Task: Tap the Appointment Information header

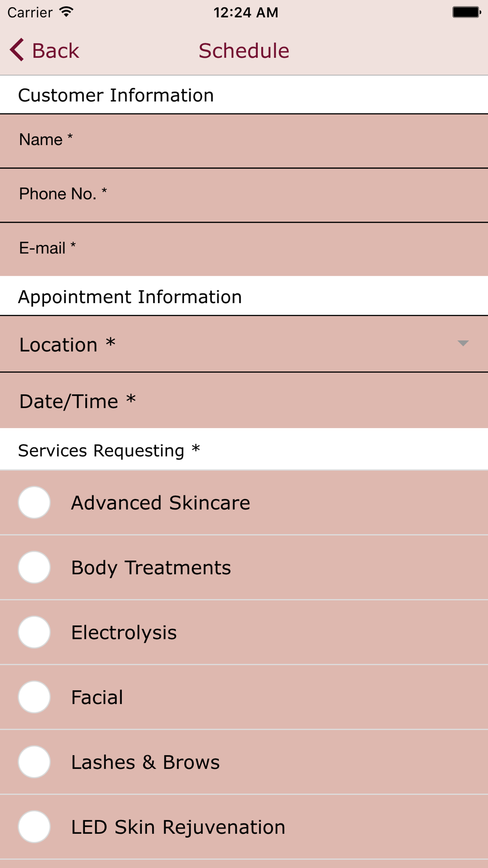Action: tap(130, 297)
